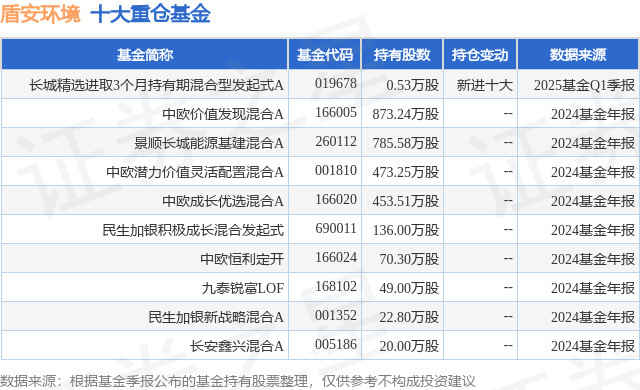Select fund 景顺长城能源基建混合A
This screenshot has width=640, height=390.
click(x=209, y=143)
